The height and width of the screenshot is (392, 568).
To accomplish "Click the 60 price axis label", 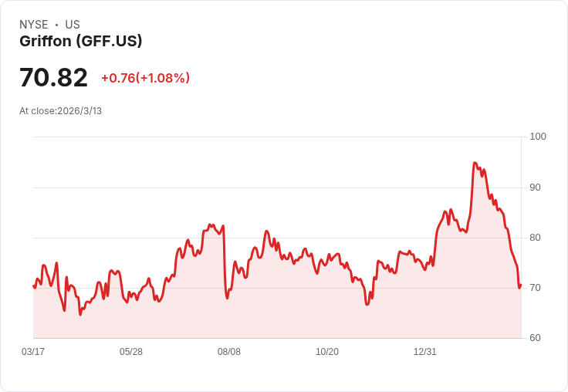I will (x=535, y=338).
